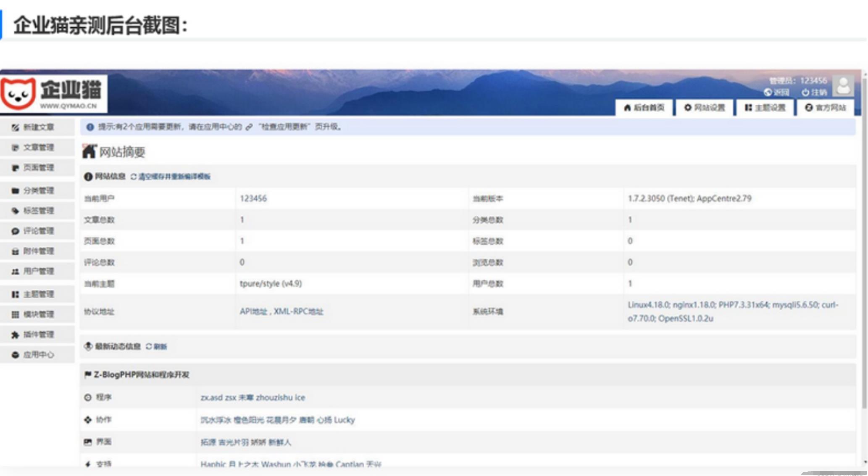Image resolution: width=868 pixels, height=476 pixels.
Task: Click the 用户管理 sidebar icon
Action: tap(15, 272)
